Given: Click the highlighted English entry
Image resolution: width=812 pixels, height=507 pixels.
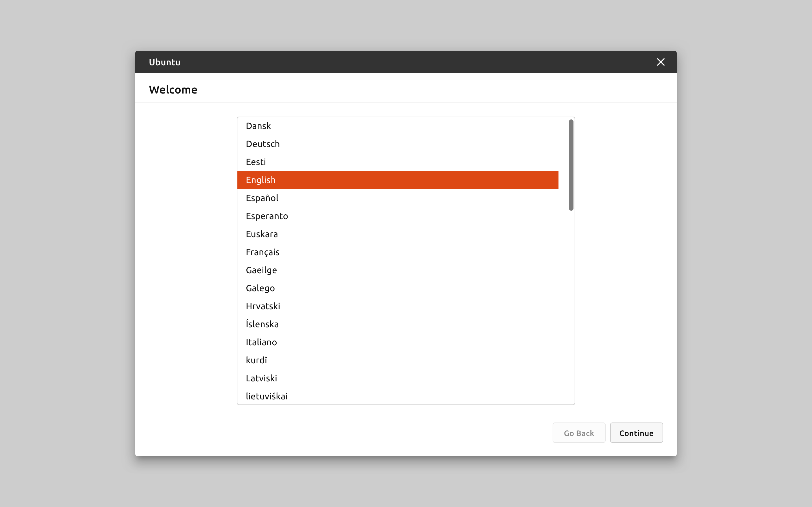Looking at the screenshot, I should pyautogui.click(x=261, y=180).
